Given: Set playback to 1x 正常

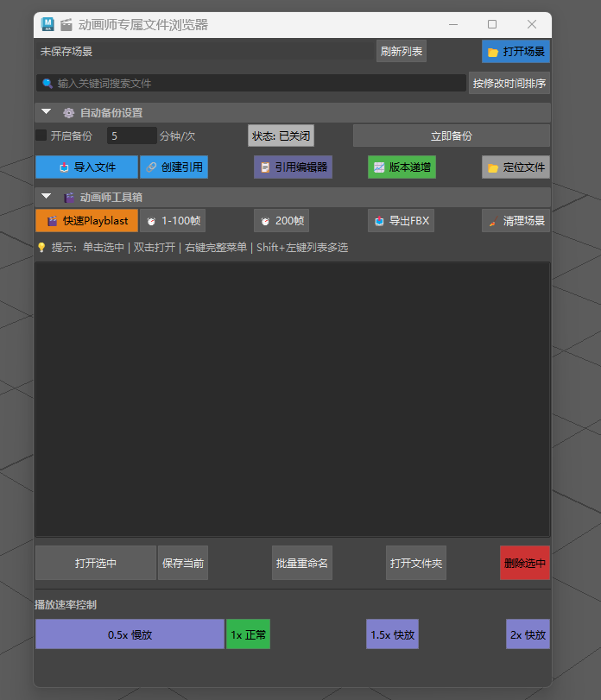Looking at the screenshot, I should coord(249,634).
